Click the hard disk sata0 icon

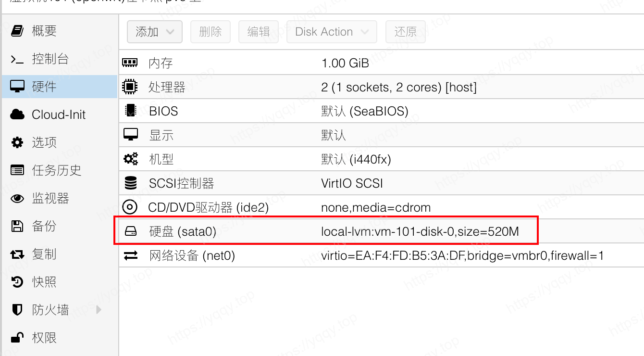coord(130,232)
